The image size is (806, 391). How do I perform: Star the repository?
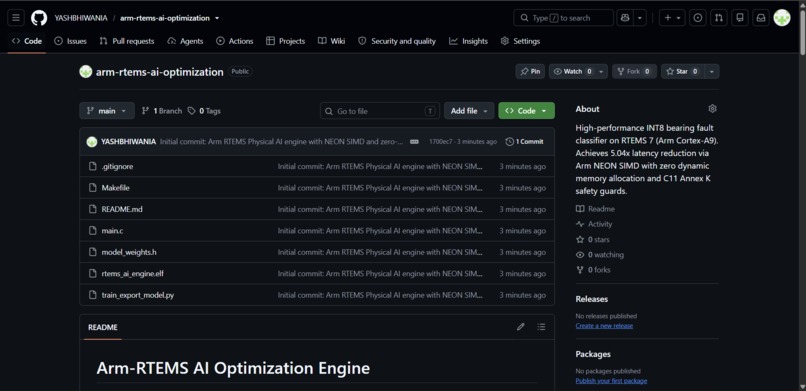coord(682,72)
